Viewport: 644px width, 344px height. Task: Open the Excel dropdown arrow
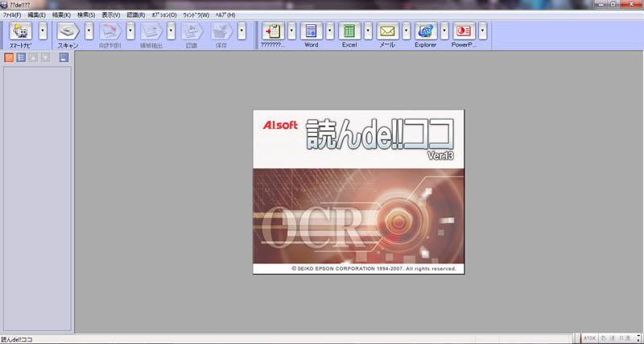click(368, 31)
